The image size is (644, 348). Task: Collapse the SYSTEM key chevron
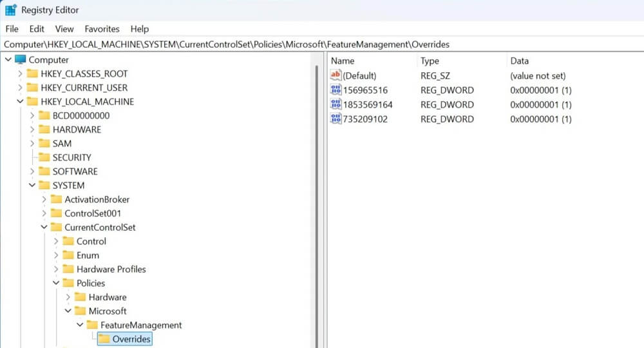pos(32,186)
